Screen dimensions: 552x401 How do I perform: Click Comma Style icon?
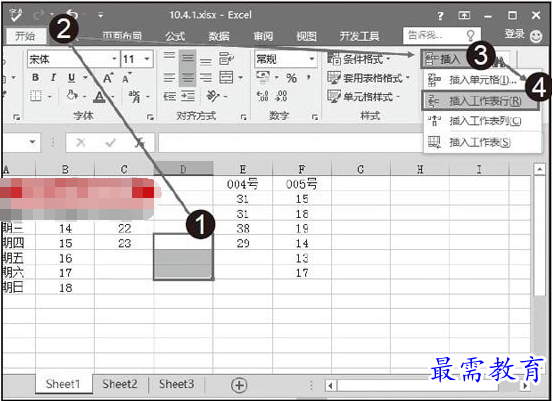309,77
